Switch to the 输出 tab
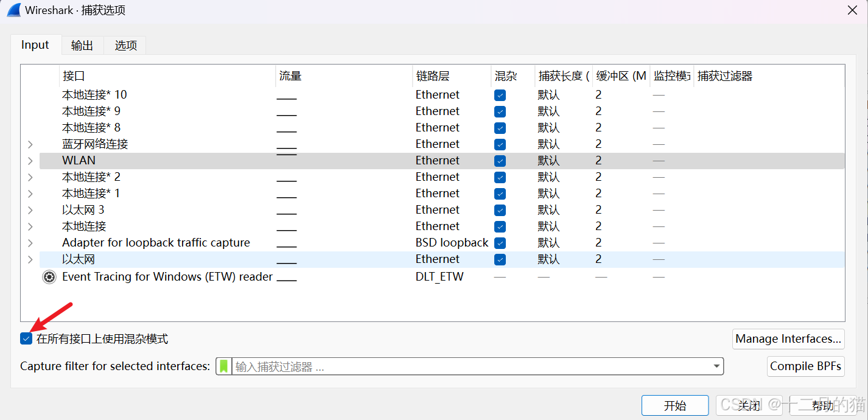This screenshot has height=420, width=868. (82, 45)
